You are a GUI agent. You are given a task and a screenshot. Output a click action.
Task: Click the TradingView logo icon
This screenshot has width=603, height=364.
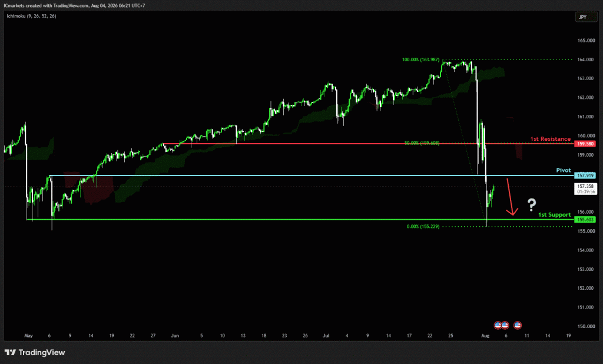tap(11, 352)
